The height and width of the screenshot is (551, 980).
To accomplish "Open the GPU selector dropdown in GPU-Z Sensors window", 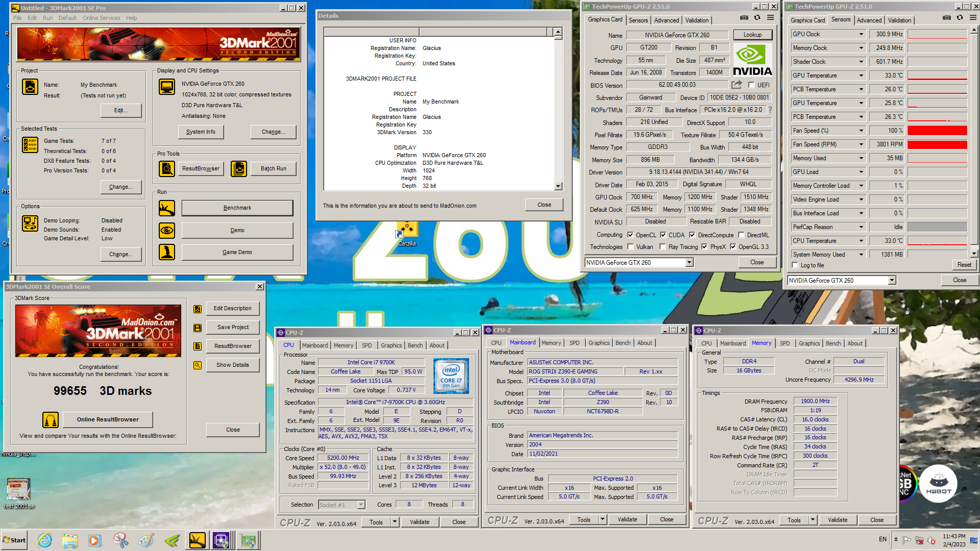I will point(892,281).
